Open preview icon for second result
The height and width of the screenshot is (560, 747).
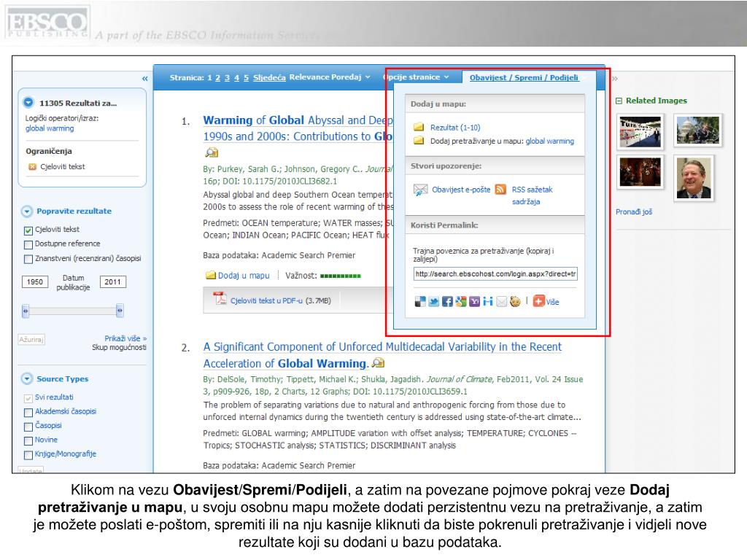click(378, 363)
